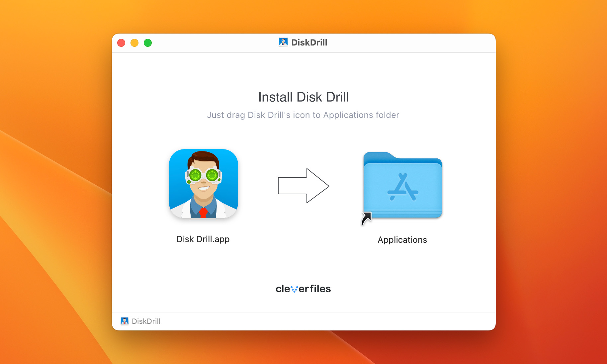
Task: Click the DiskDrill window title text
Action: coord(309,43)
